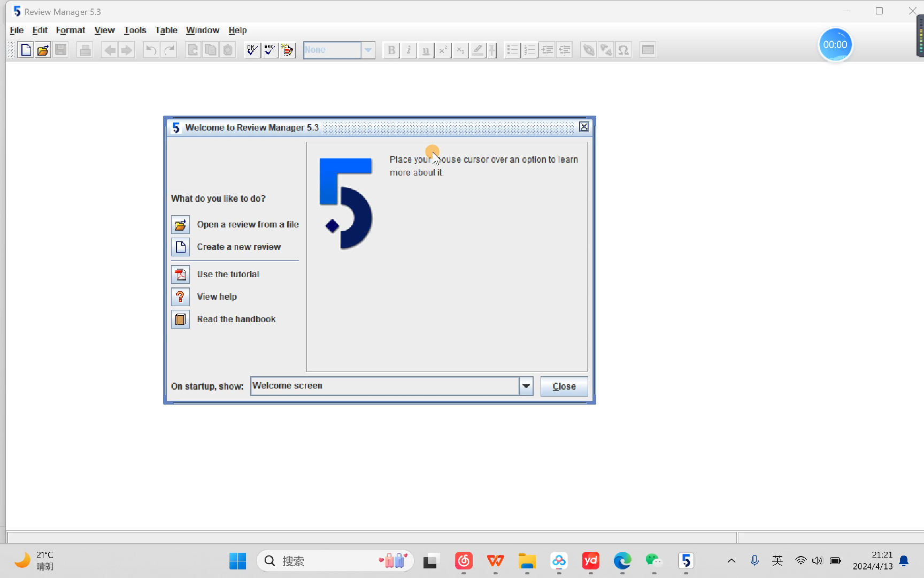Open WeChat from taskbar
Viewport: 924px width, 578px height.
click(x=654, y=561)
